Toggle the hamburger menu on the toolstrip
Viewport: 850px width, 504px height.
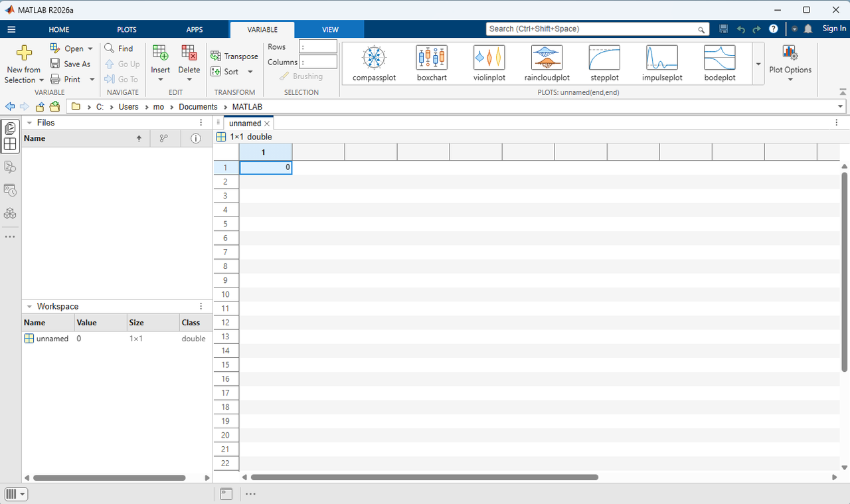tap(11, 29)
